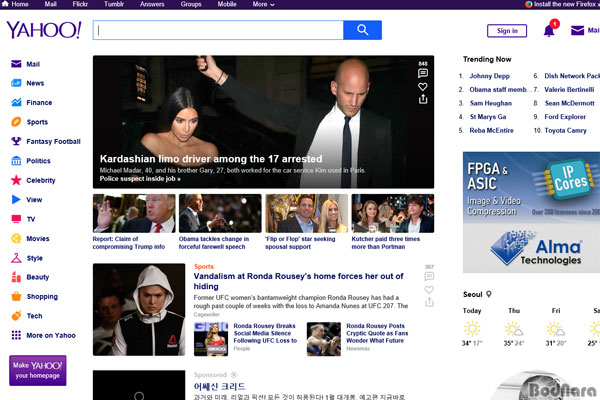Open the Politics building icon

(x=16, y=160)
